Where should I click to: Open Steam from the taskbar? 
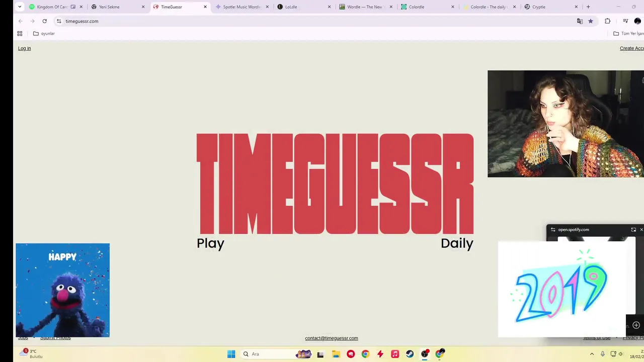[410, 354]
